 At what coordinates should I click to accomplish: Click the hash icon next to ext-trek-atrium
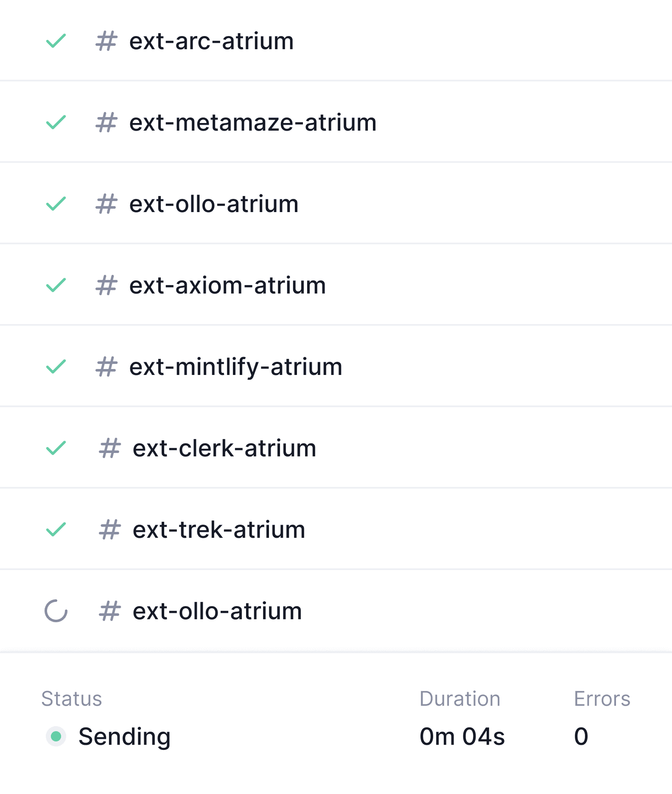point(109,530)
